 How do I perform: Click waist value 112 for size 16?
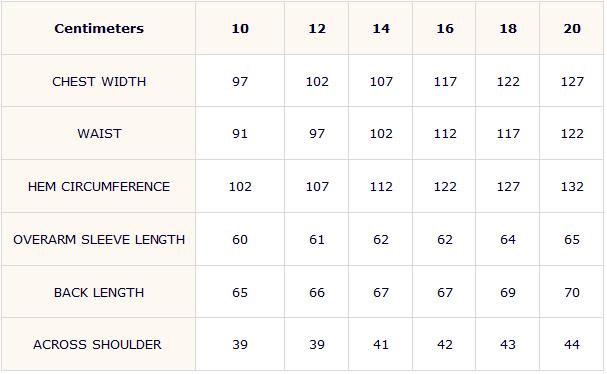coord(445,134)
